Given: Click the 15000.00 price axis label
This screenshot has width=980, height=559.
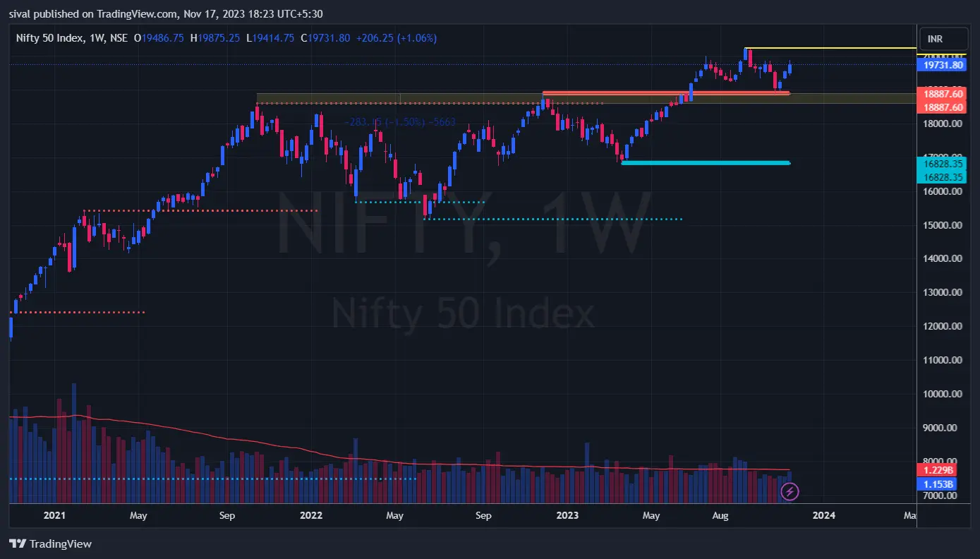Looking at the screenshot, I should tap(941, 225).
